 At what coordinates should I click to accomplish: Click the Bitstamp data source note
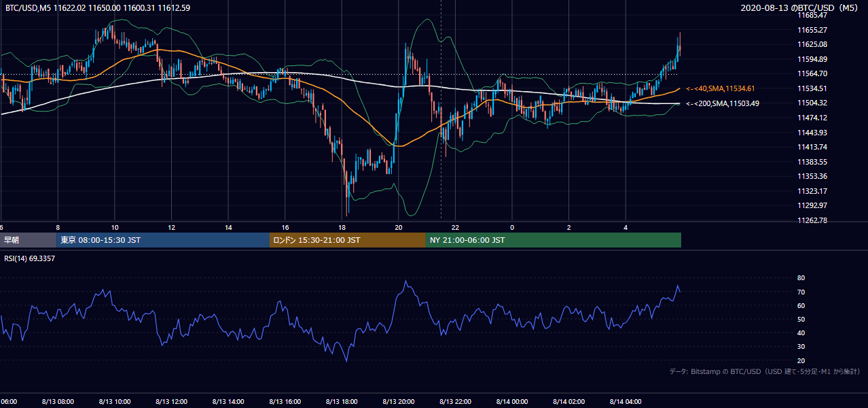pyautogui.click(x=764, y=371)
